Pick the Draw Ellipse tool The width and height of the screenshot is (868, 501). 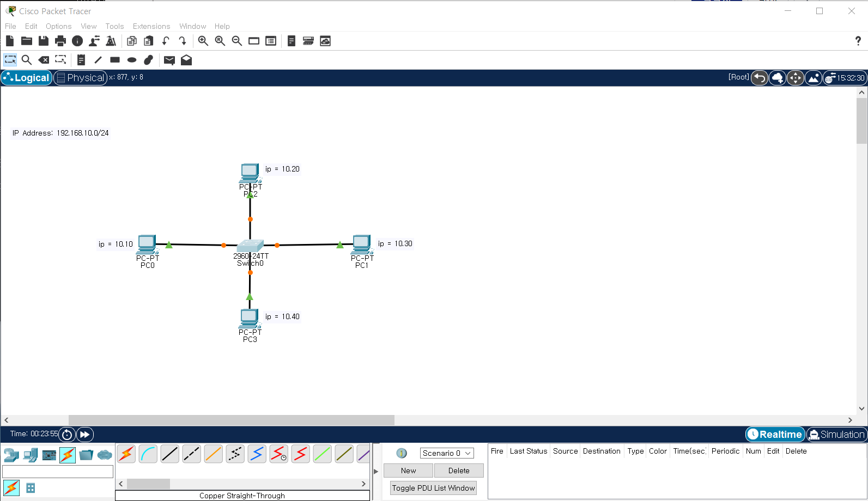click(x=132, y=60)
